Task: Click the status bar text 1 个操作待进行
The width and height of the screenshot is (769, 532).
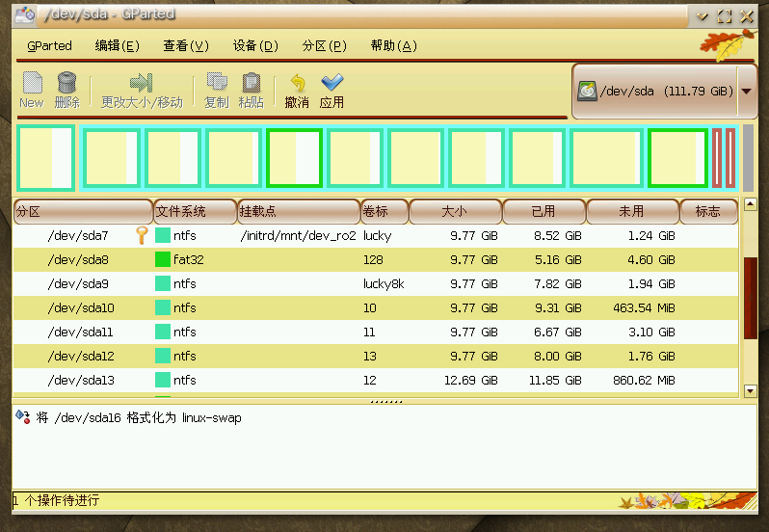Action: [56, 500]
